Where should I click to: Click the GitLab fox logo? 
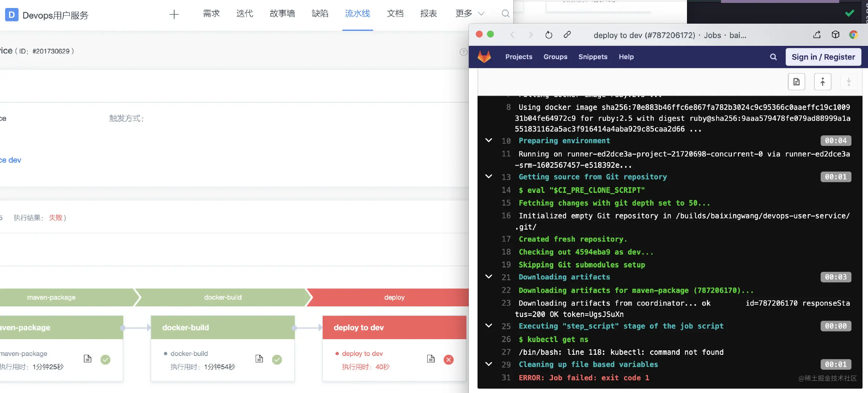pyautogui.click(x=484, y=57)
